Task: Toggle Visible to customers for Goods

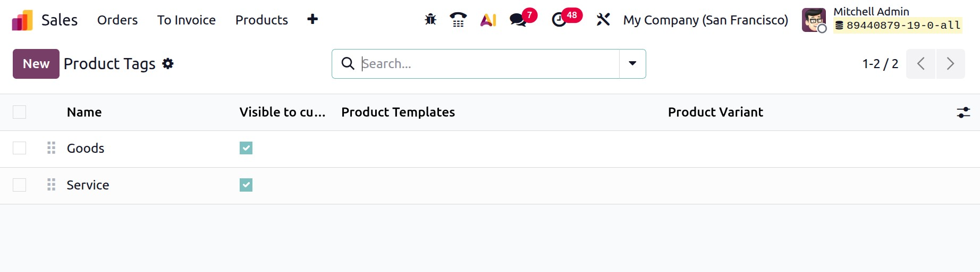Action: (x=246, y=148)
